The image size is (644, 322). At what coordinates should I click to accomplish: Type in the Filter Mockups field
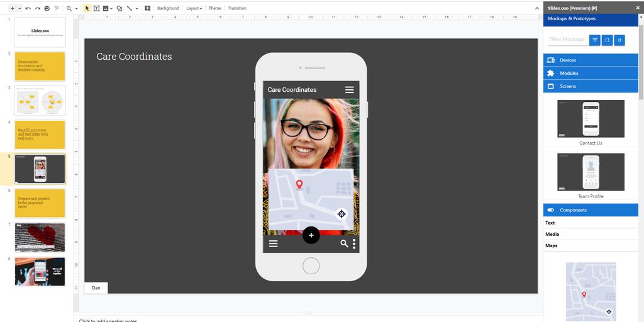567,40
